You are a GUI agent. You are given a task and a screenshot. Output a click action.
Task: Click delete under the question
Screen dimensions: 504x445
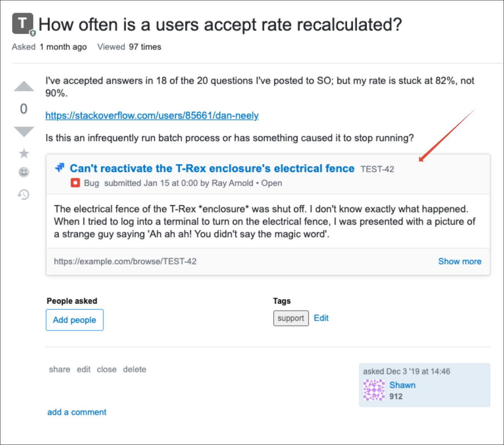pyautogui.click(x=135, y=369)
